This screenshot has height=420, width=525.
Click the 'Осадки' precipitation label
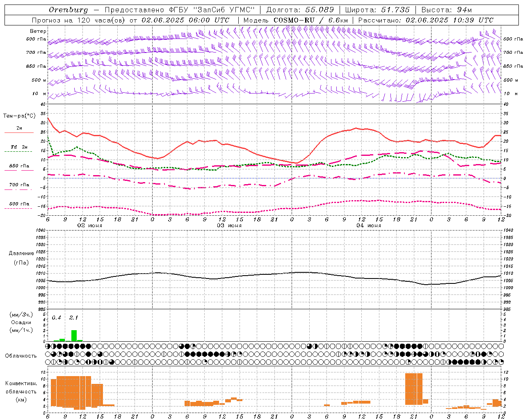point(21,322)
